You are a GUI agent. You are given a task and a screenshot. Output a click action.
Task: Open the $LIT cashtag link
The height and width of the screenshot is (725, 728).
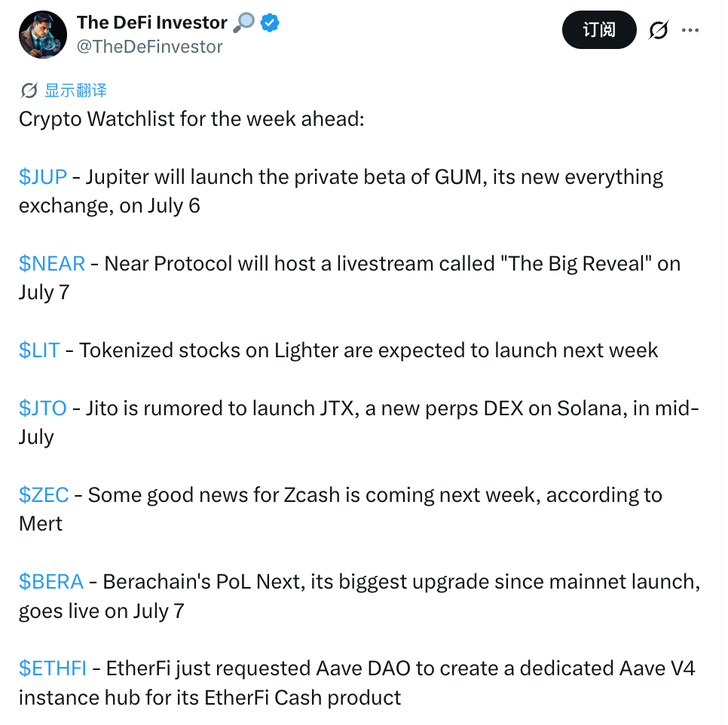[x=39, y=350]
